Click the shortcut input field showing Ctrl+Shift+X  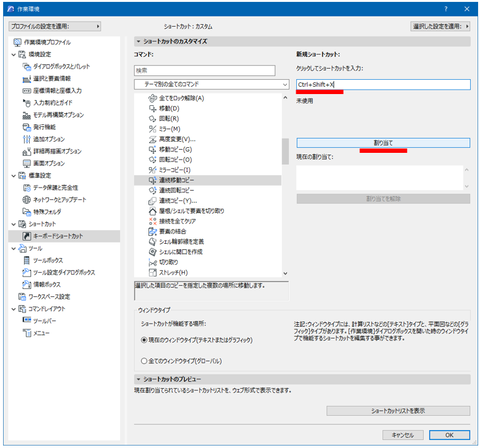(x=384, y=85)
